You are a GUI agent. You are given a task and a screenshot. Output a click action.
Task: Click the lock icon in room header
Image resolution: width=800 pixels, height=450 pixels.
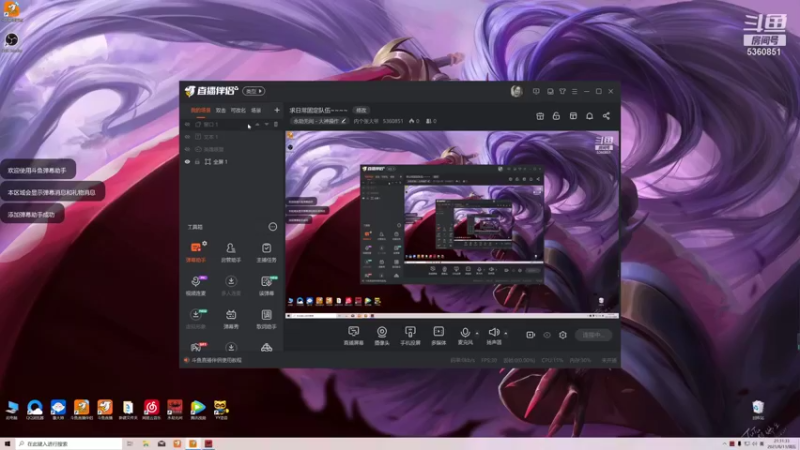[x=556, y=116]
